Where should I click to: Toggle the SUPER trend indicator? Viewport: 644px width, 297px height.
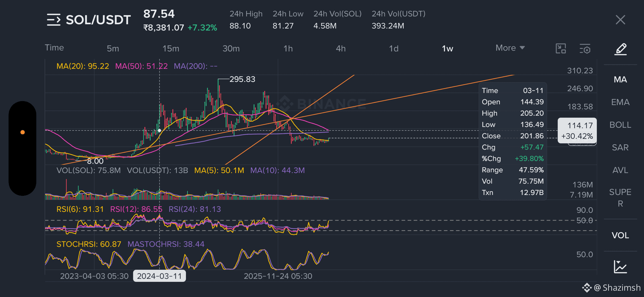tap(620, 198)
